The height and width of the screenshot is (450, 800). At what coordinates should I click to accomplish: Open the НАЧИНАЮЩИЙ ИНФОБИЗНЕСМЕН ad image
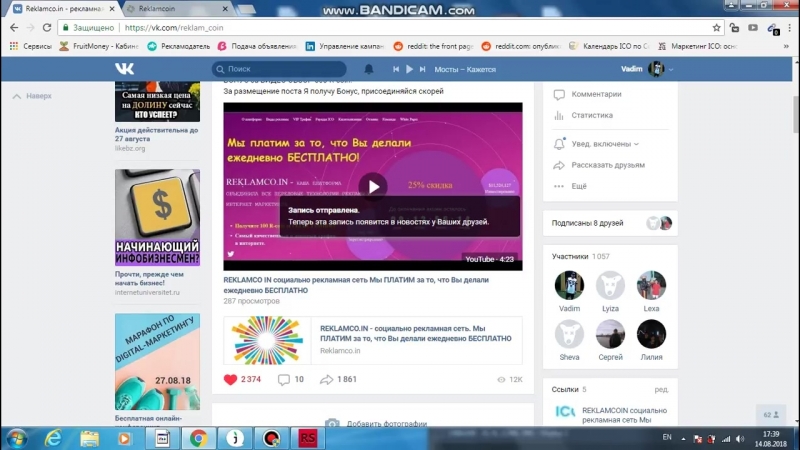(x=157, y=217)
